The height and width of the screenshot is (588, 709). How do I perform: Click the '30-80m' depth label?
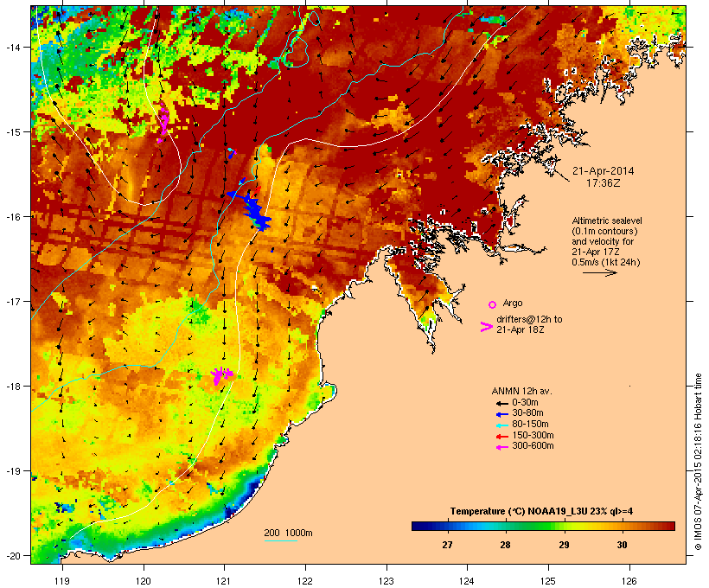coord(527,413)
